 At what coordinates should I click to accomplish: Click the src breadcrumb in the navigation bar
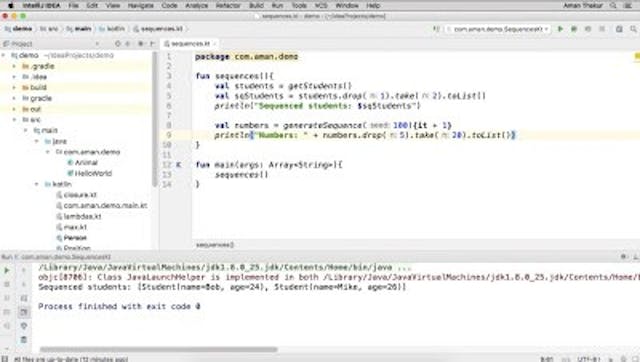coord(49,29)
